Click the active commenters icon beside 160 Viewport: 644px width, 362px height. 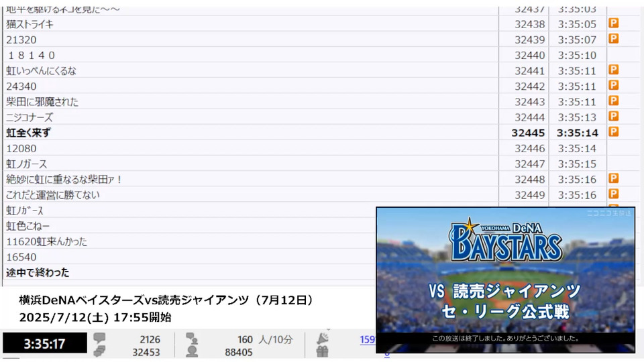192,339
